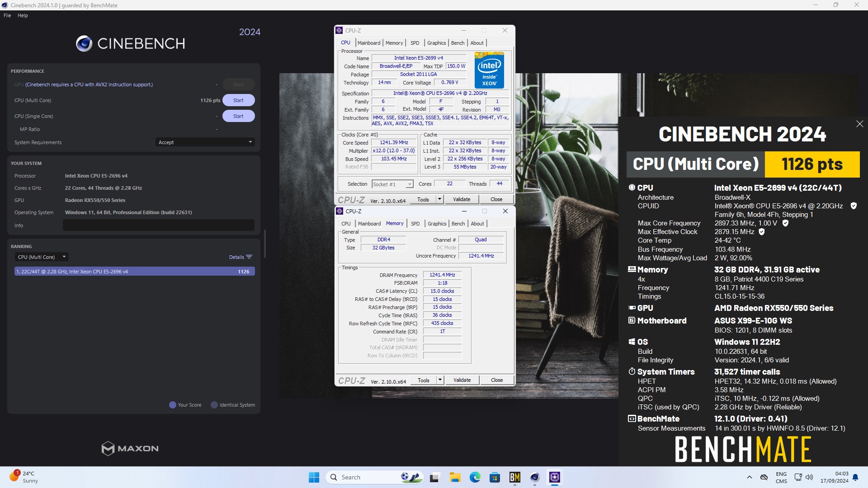Open Task View from the taskbar
868x488 pixels.
[434, 477]
